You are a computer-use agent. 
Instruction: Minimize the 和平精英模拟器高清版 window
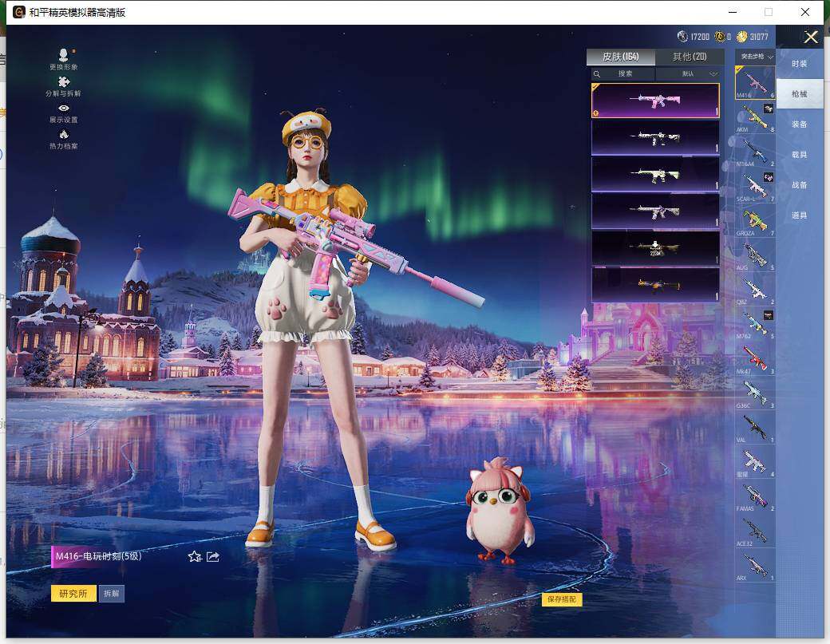[733, 12]
